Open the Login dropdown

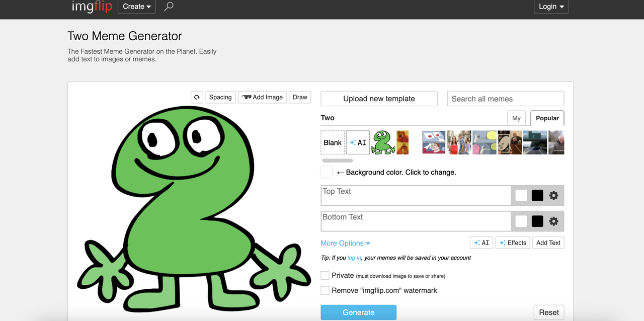[551, 7]
